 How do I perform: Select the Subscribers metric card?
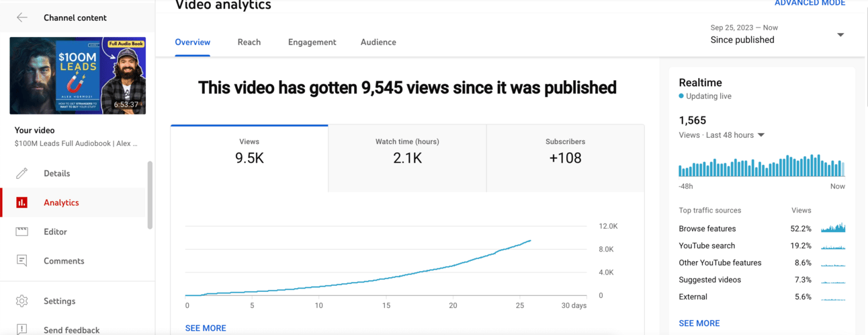[x=565, y=159]
